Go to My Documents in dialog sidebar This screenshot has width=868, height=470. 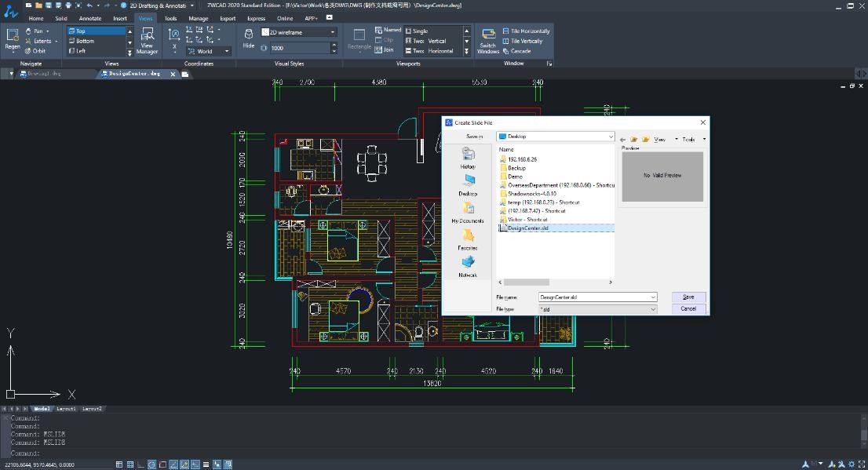click(468, 213)
